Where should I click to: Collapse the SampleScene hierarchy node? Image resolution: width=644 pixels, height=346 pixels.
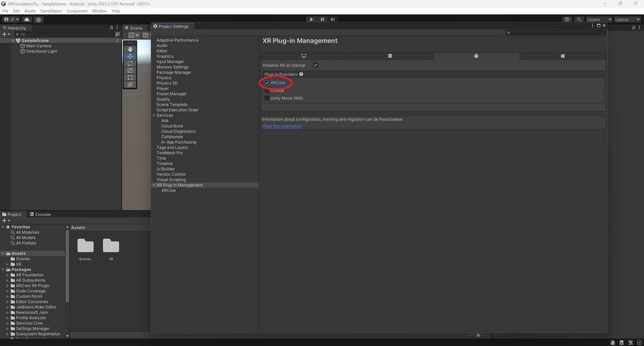[13, 40]
